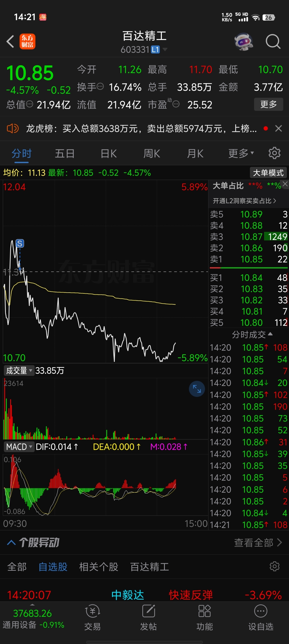Tap the 更多 button in quote header
The image size is (289, 644).
[268, 104]
